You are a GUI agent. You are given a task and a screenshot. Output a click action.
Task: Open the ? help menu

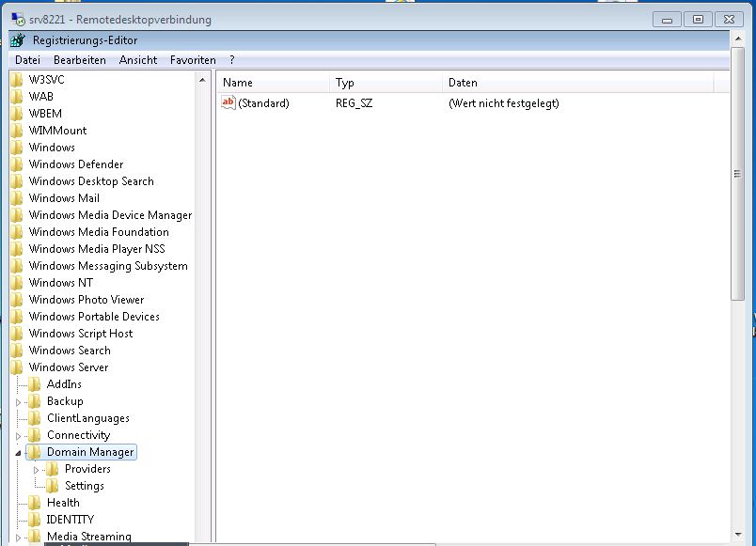click(x=232, y=60)
